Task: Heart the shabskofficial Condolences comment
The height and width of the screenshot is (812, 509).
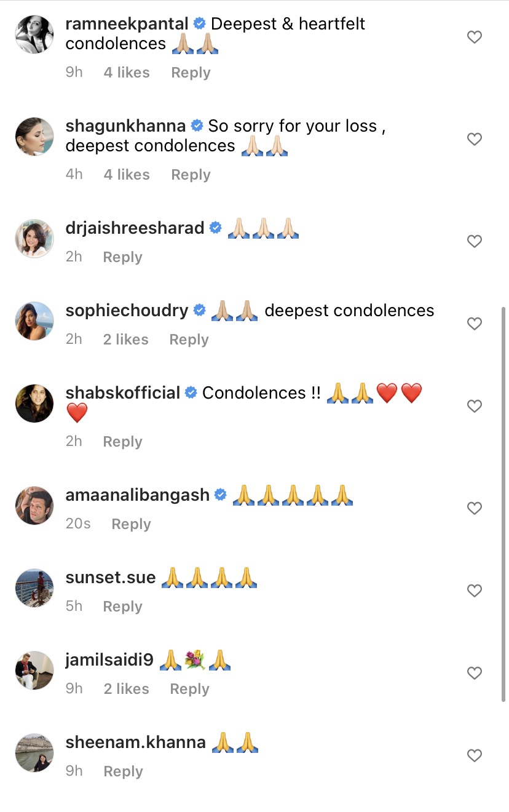Action: (x=474, y=407)
